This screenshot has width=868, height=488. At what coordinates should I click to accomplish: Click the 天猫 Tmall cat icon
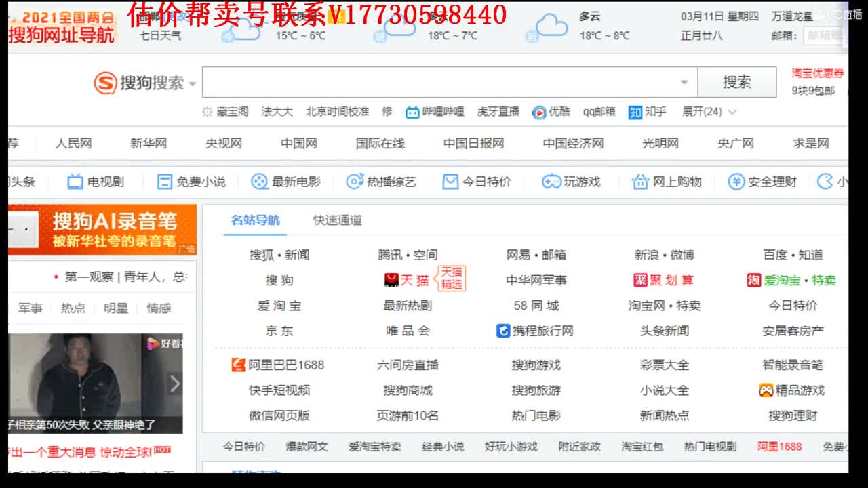click(391, 280)
